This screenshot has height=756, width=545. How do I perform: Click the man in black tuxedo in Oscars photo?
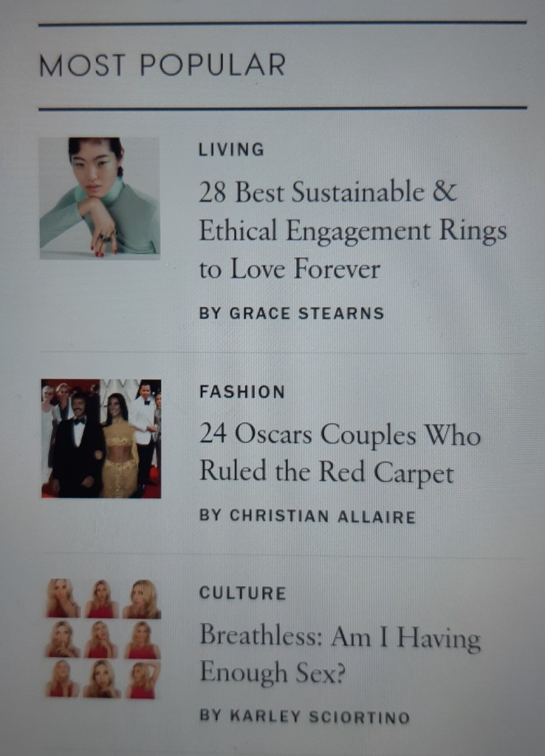(x=76, y=446)
